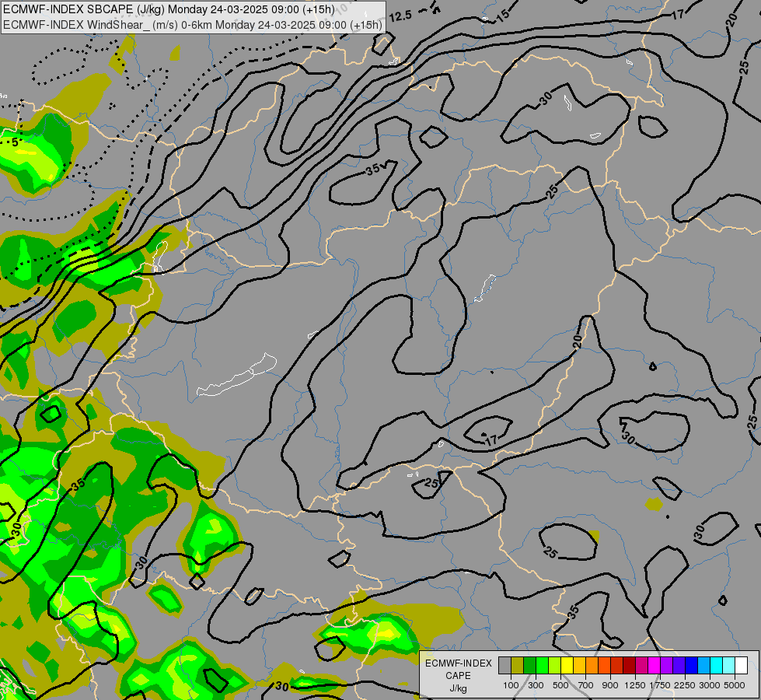Click the 100 value in the legend
The width and height of the screenshot is (761, 700).
pyautogui.click(x=511, y=685)
